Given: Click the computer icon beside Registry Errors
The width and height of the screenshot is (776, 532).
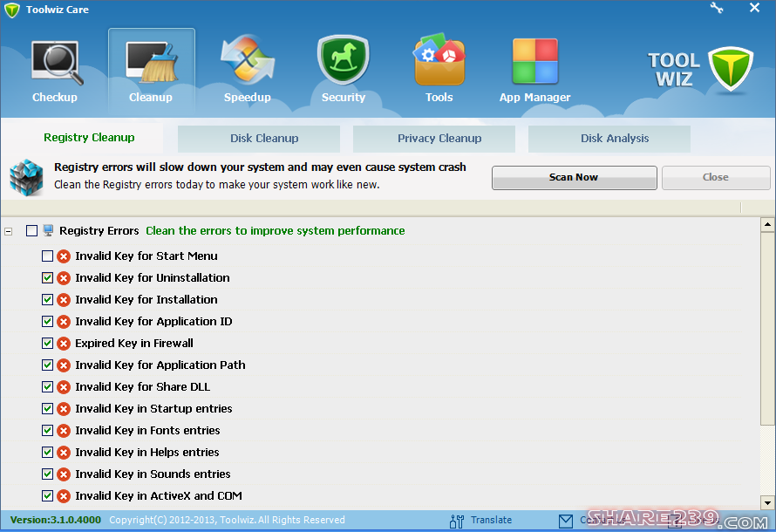Looking at the screenshot, I should click(48, 230).
